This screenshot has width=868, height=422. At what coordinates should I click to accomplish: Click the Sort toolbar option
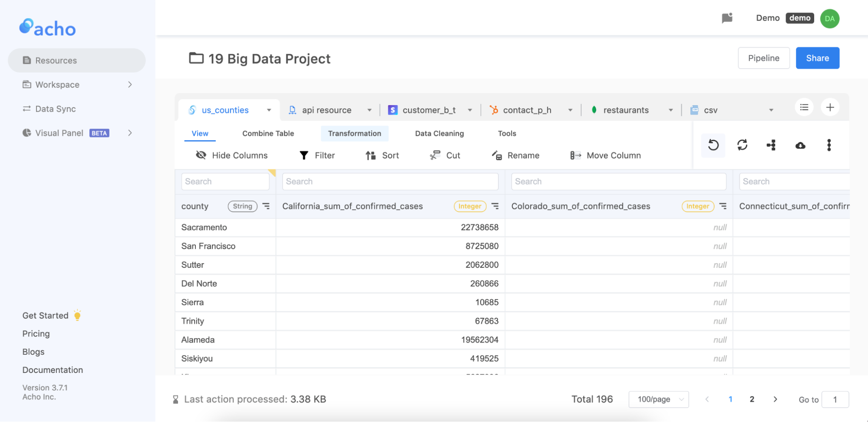point(382,155)
